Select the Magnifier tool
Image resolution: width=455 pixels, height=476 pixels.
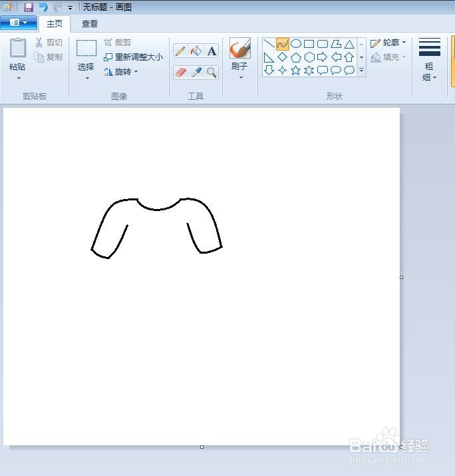(x=212, y=73)
